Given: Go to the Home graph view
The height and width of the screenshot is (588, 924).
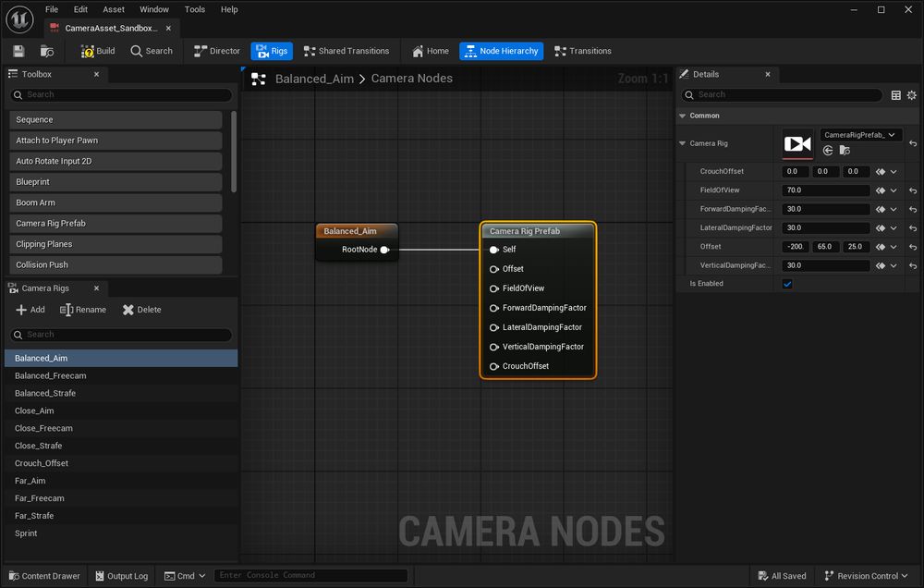Looking at the screenshot, I should pyautogui.click(x=431, y=51).
